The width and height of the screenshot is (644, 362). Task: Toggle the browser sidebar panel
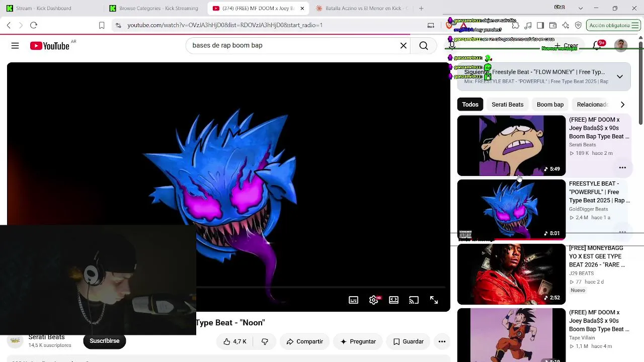click(x=540, y=25)
